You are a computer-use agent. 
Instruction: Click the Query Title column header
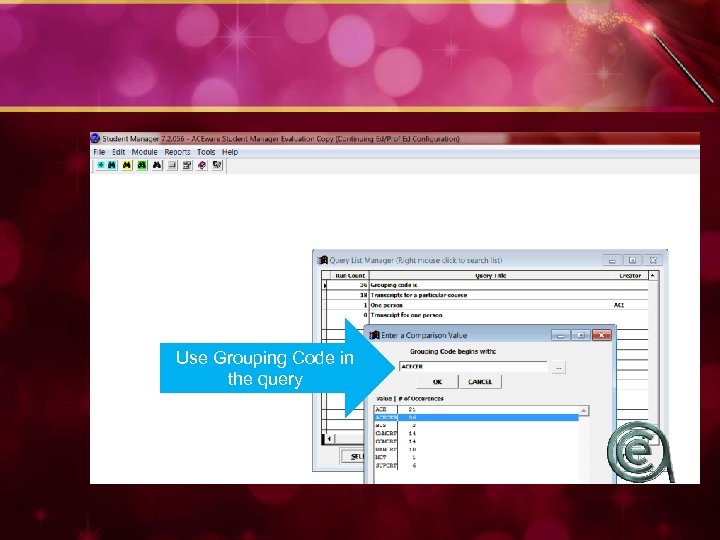tap(490, 276)
